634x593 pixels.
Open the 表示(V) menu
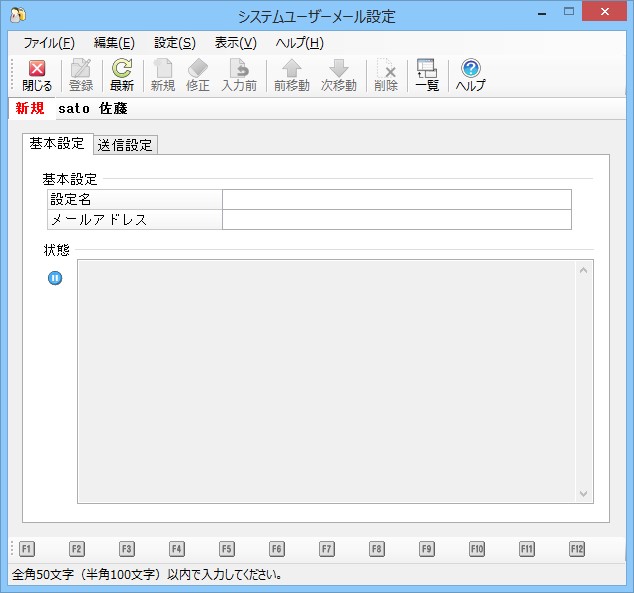tap(235, 43)
